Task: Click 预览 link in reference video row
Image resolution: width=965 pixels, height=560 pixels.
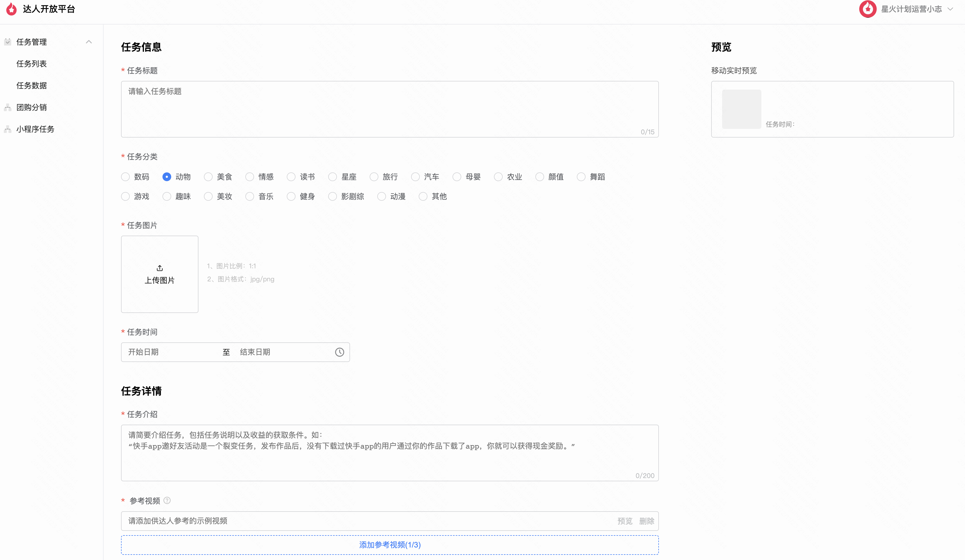Action: coord(625,521)
